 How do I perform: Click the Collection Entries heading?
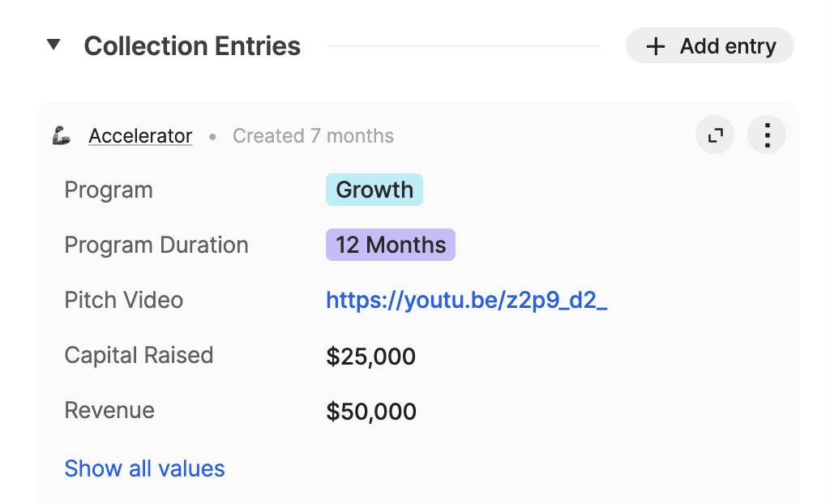pos(192,46)
